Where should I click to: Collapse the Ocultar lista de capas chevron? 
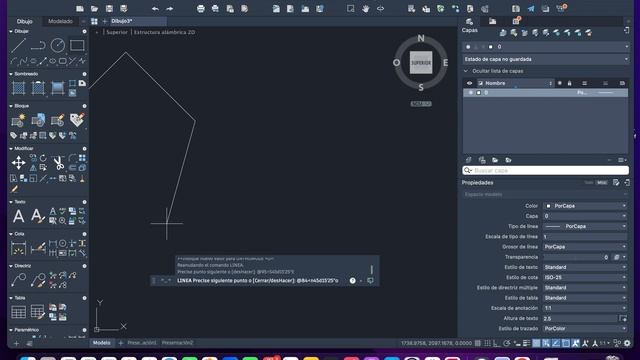(466, 71)
